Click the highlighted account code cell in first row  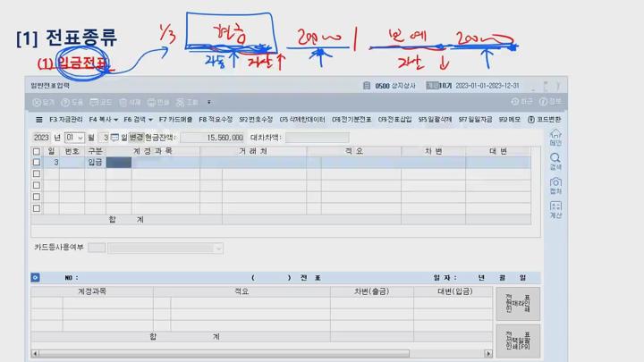[x=119, y=162]
